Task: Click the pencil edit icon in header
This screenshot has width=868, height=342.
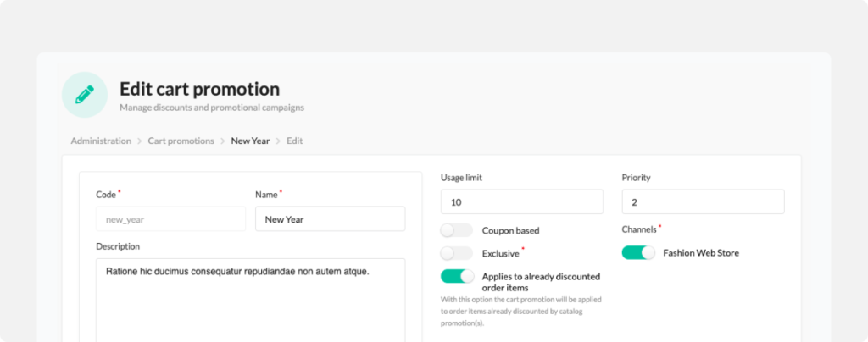Action: [85, 95]
